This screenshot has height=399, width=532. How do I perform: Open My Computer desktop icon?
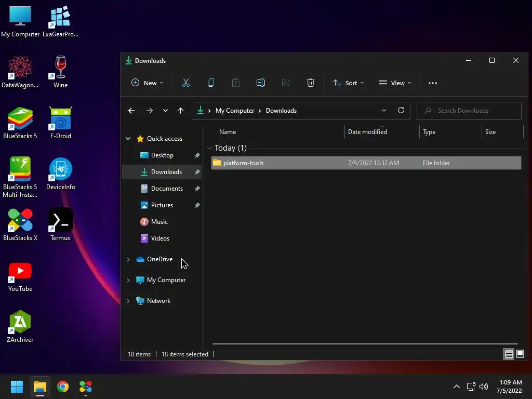click(20, 21)
